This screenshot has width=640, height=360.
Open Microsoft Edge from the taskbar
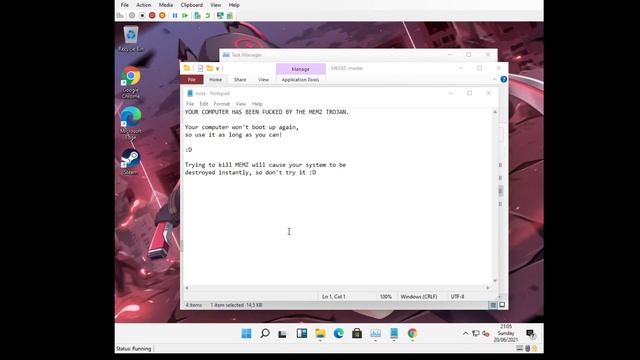(x=338, y=333)
